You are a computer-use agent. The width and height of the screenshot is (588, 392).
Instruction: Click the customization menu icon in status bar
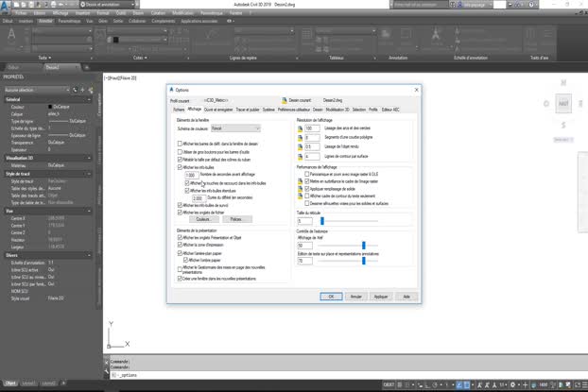(x=584, y=384)
